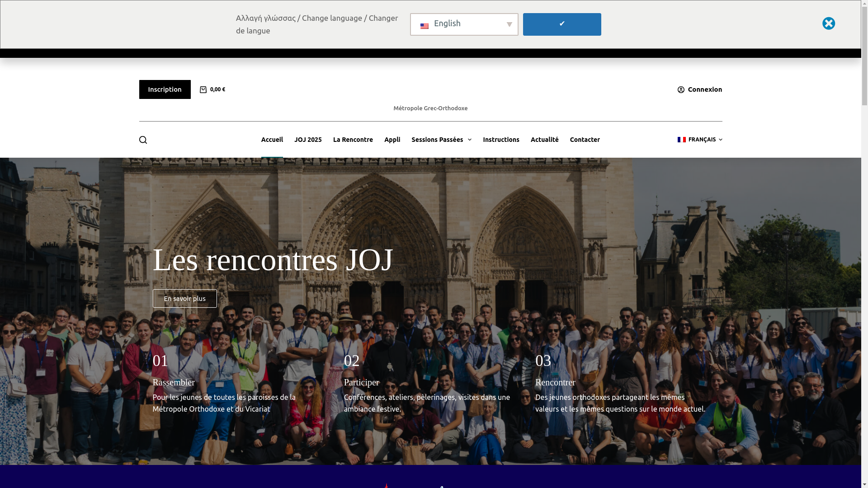
Task: Open the JOJ 2025 menu item
Action: [308, 140]
